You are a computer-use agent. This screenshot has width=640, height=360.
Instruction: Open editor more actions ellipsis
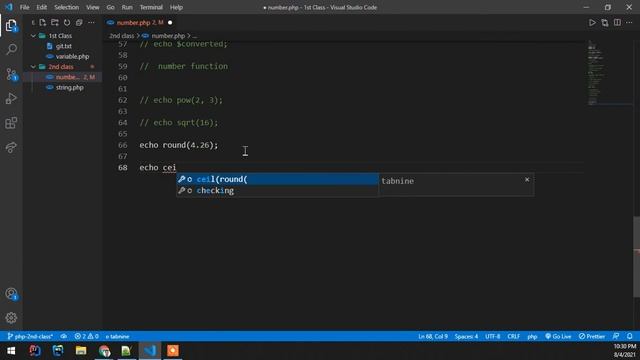pos(629,22)
